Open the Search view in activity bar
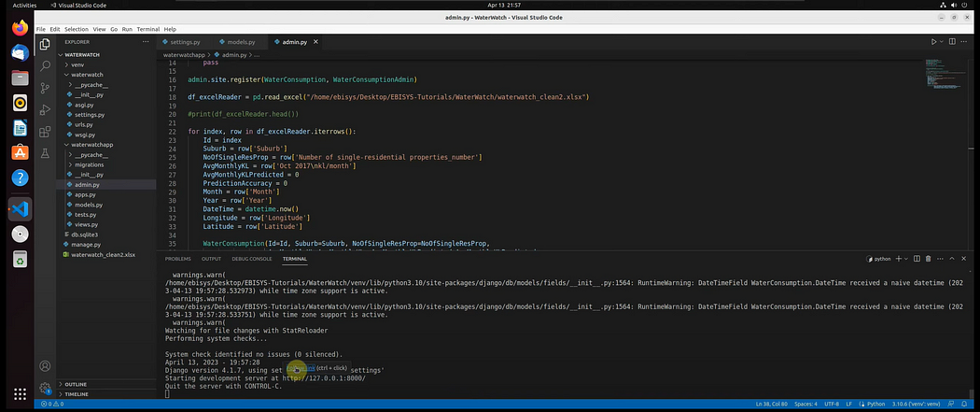 point(45,65)
